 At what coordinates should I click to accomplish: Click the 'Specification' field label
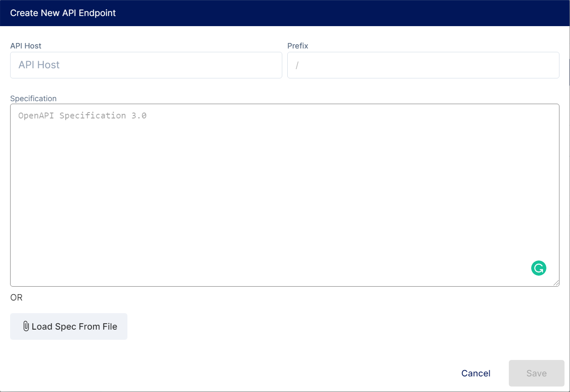(x=33, y=99)
